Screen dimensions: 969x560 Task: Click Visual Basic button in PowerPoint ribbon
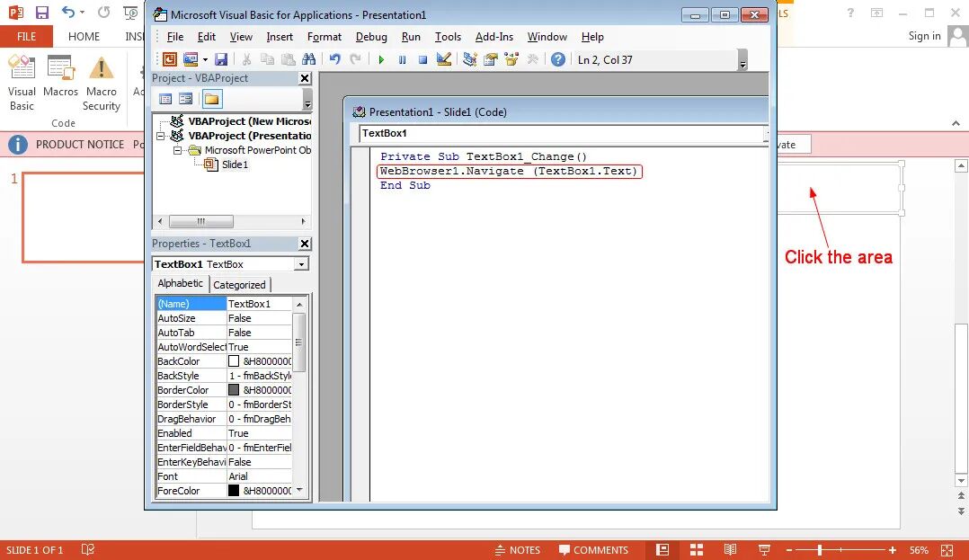coord(22,84)
